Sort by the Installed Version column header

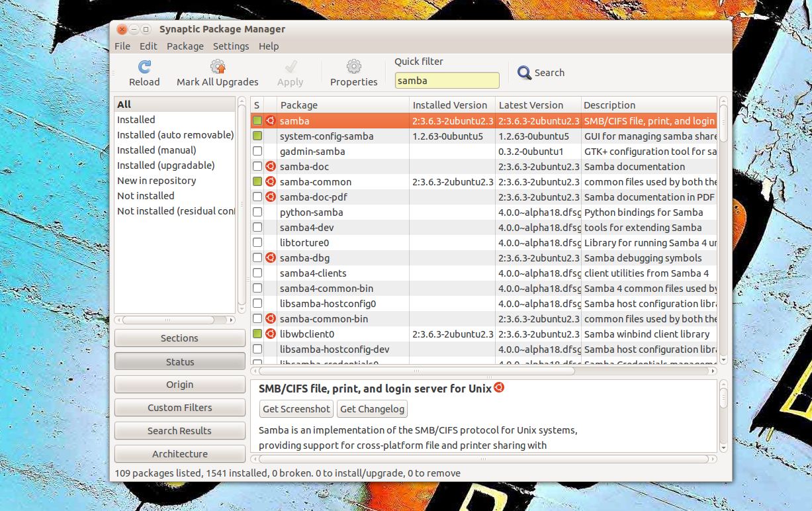[450, 105]
